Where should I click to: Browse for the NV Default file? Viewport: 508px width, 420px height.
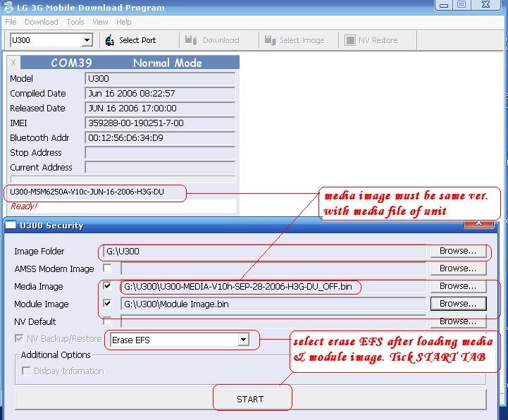(x=458, y=321)
